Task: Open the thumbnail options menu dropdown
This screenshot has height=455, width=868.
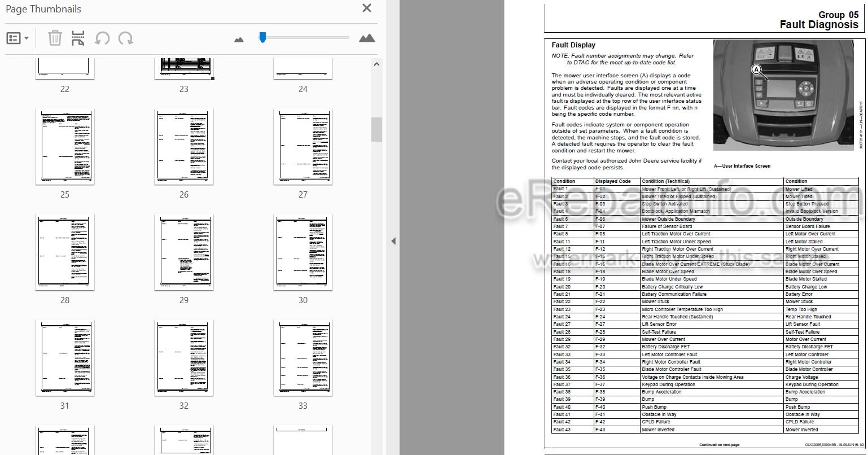Action: point(17,38)
